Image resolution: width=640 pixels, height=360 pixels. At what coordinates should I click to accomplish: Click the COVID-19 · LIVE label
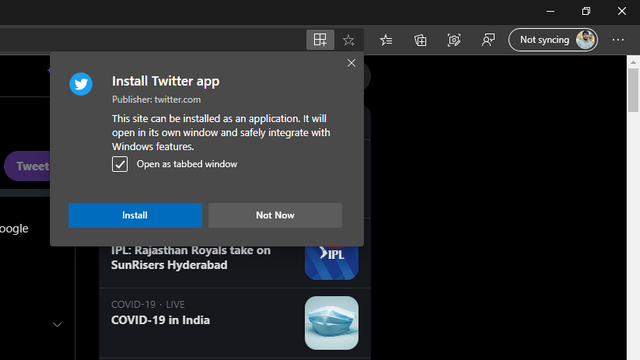[x=148, y=304]
